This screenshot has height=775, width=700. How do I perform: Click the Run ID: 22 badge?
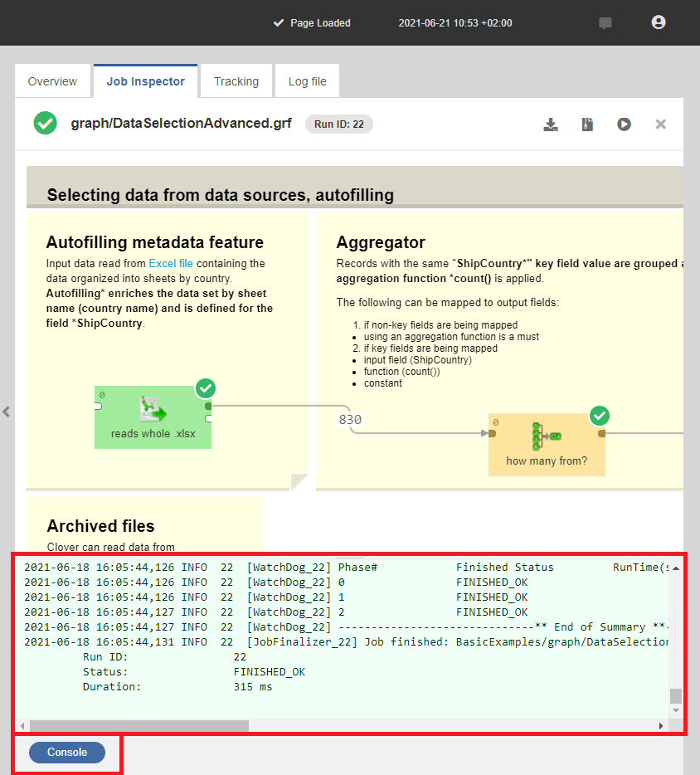(x=339, y=124)
